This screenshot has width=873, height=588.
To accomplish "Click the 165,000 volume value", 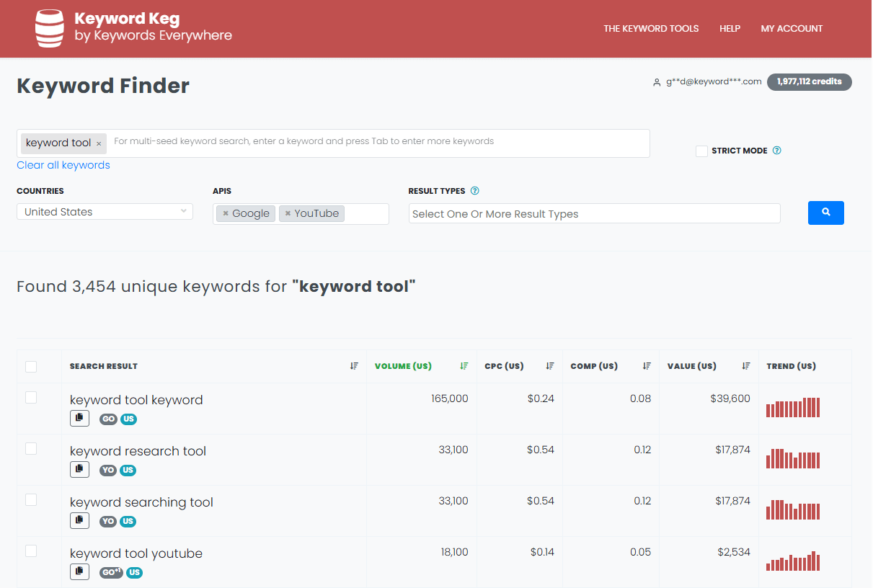I will pyautogui.click(x=450, y=398).
